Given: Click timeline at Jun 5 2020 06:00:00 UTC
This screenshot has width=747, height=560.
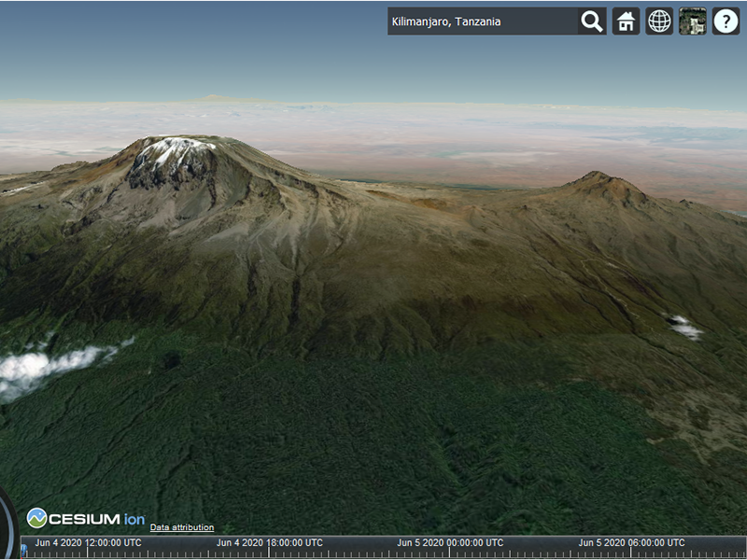Looking at the screenshot, I should click(x=632, y=543).
